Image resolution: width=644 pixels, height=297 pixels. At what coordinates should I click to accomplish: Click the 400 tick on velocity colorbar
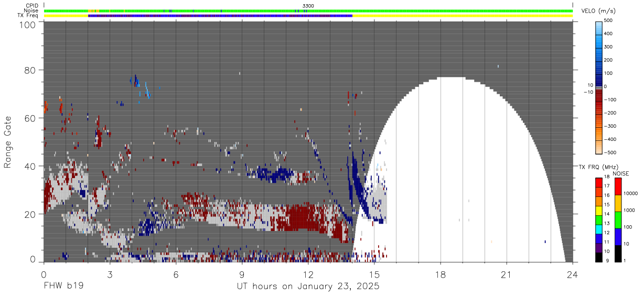click(609, 34)
